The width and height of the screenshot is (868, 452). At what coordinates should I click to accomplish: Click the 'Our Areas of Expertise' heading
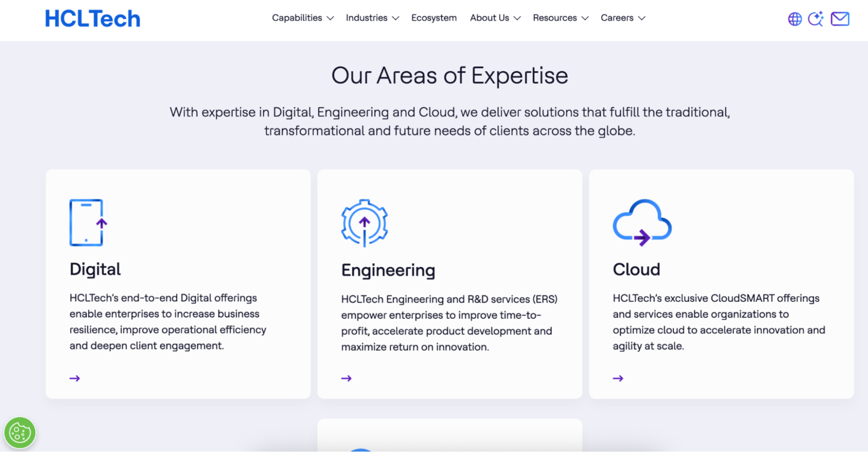(450, 75)
